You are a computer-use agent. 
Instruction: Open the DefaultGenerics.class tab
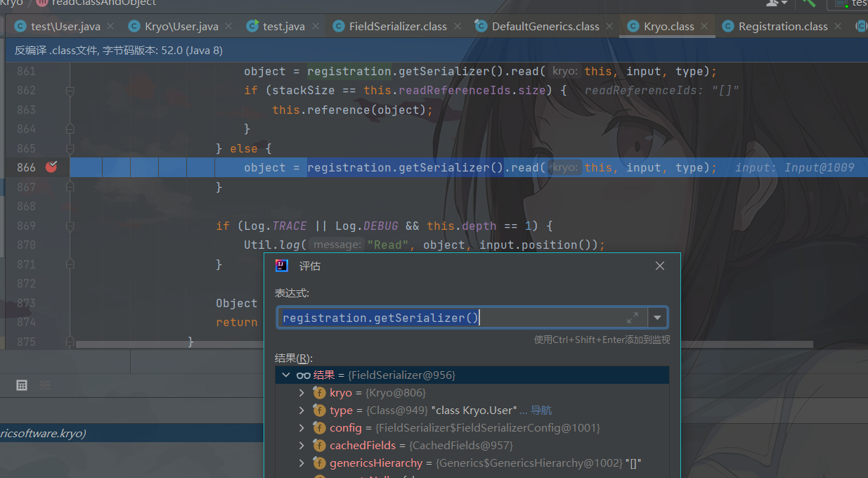pyautogui.click(x=545, y=27)
